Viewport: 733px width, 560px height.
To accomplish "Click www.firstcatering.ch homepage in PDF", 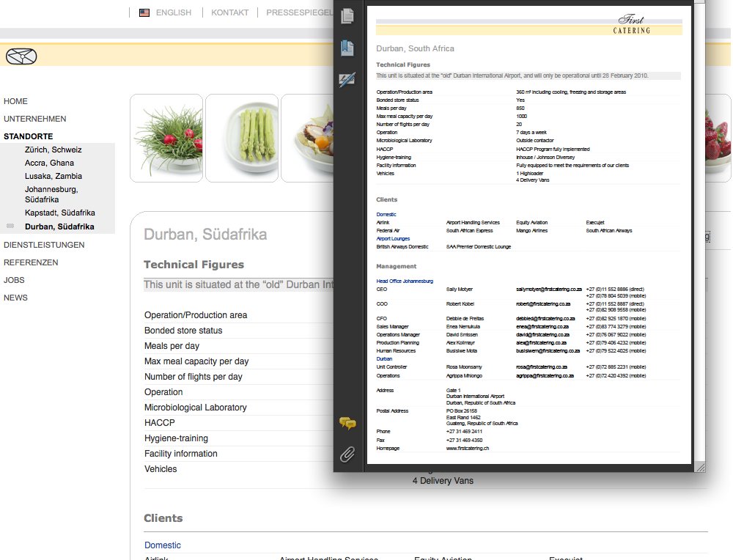I will click(x=468, y=449).
